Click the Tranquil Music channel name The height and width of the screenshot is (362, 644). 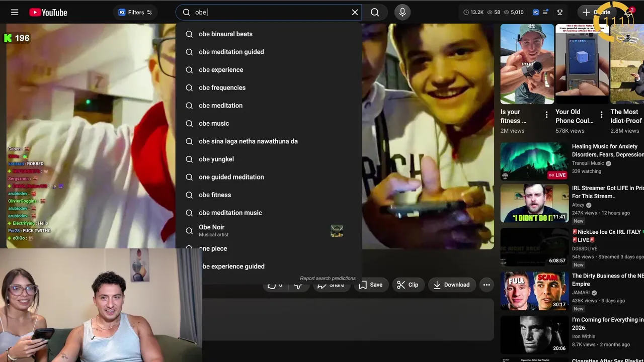tap(588, 163)
